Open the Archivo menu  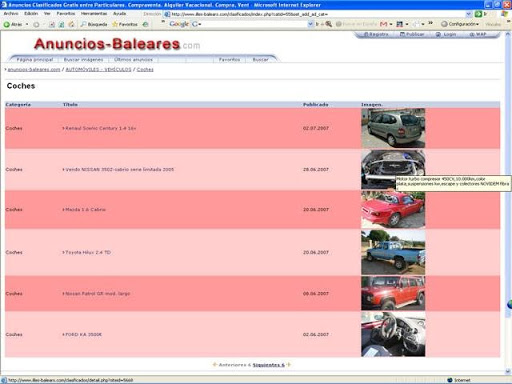tap(11, 14)
